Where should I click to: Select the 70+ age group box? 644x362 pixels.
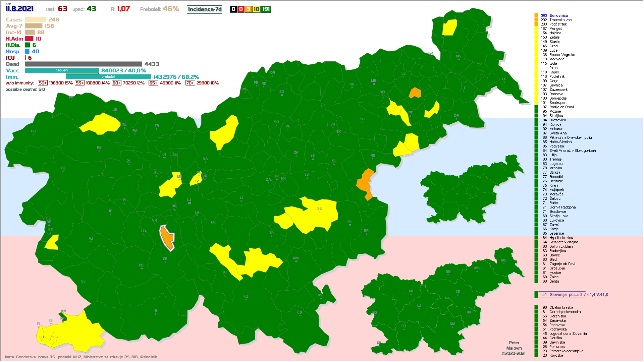(x=190, y=83)
